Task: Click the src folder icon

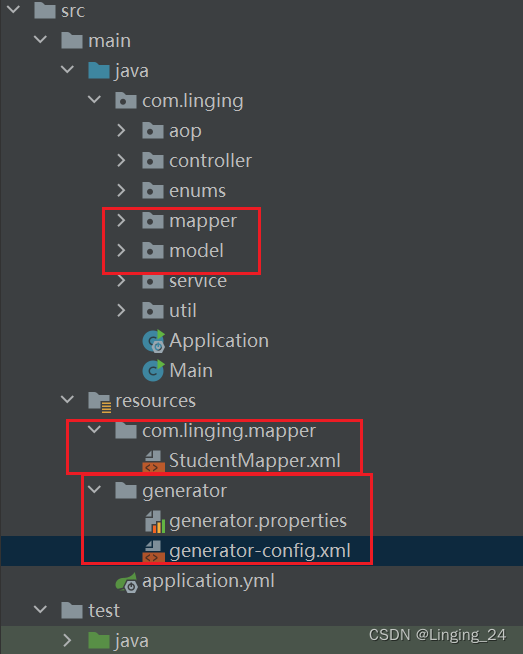Action: click(x=45, y=10)
